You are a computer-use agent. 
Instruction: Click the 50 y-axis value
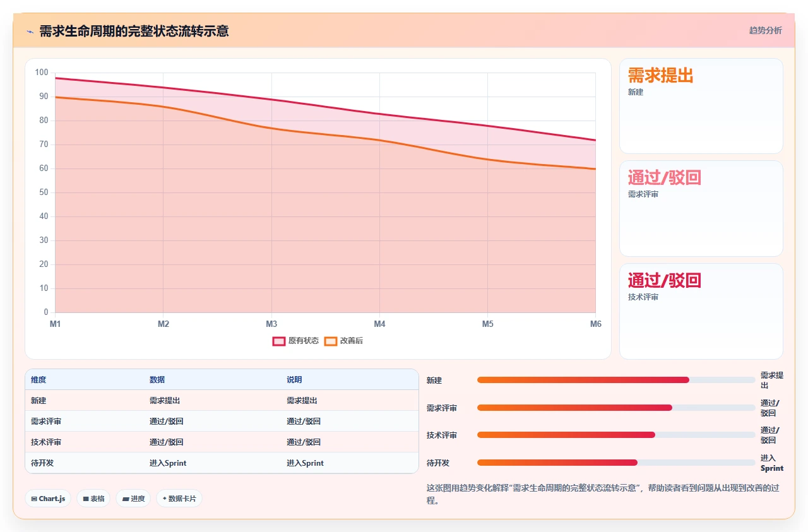coord(44,192)
